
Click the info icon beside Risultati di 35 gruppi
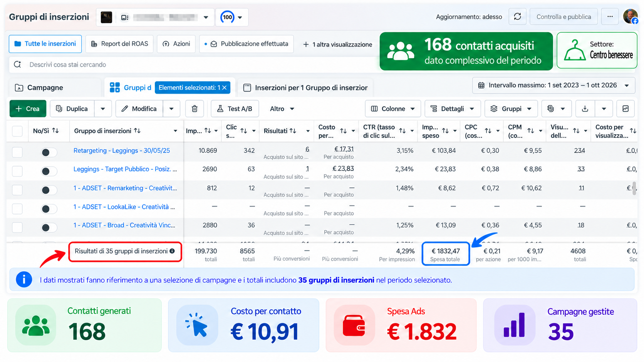point(172,251)
